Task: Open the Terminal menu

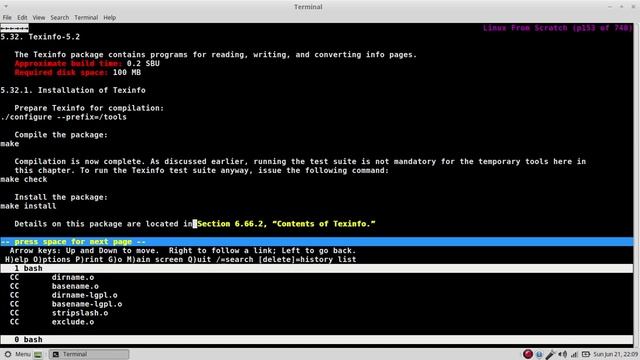Action: pyautogui.click(x=86, y=18)
